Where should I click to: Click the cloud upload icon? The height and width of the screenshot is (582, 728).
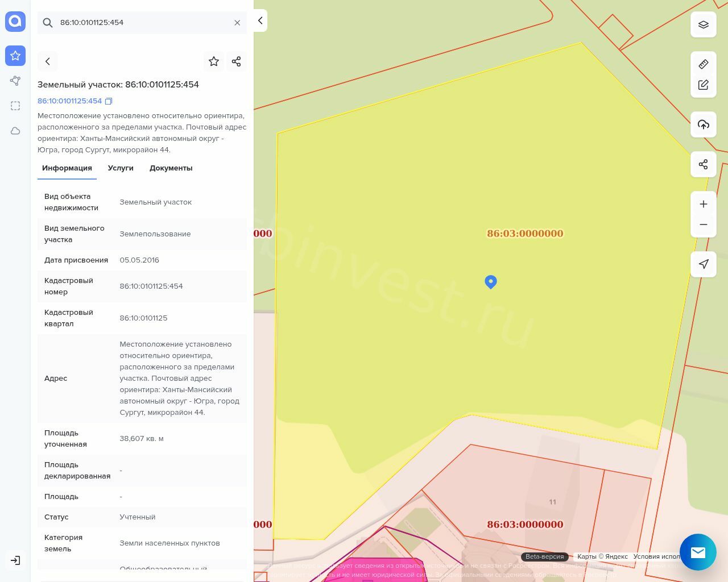tap(704, 124)
